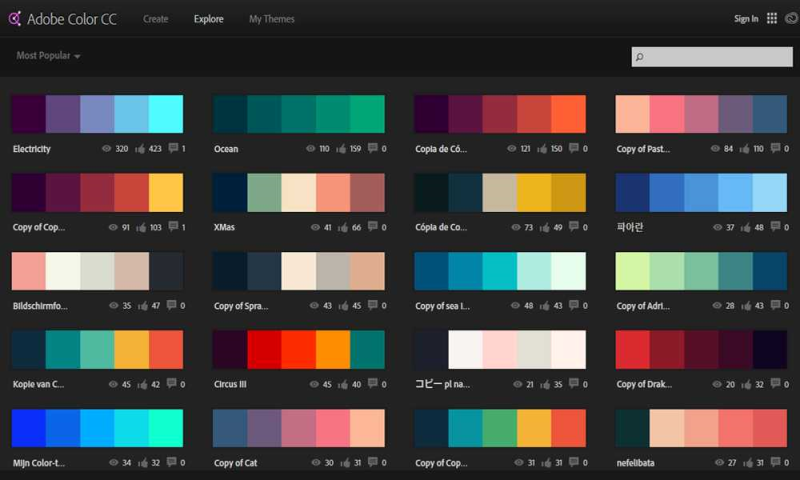Open comments icon for the Ocean theme
This screenshot has height=480, width=800.
[373, 148]
